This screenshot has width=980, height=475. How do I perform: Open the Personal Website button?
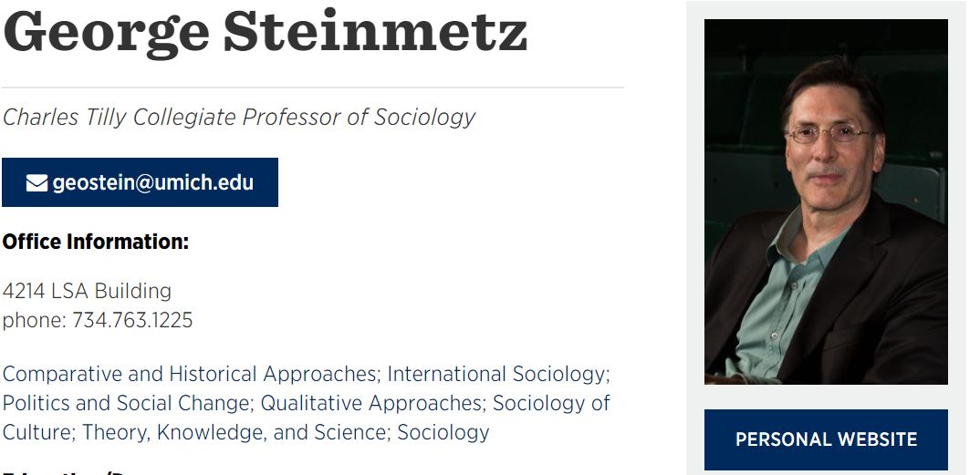[826, 439]
